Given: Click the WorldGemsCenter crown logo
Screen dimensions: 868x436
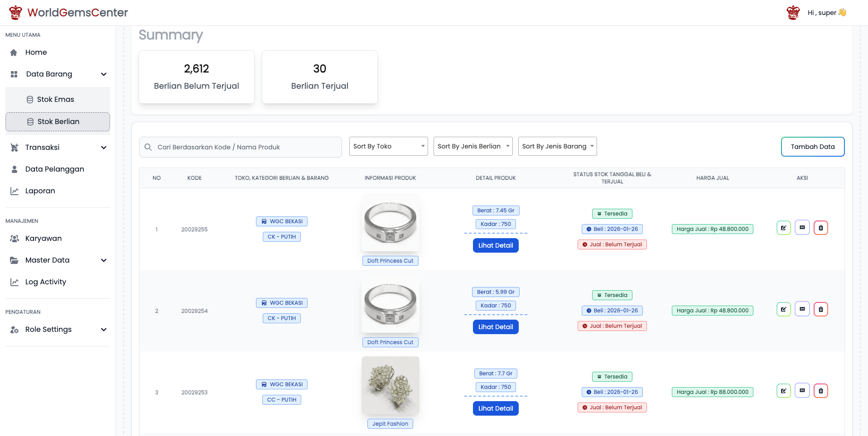Looking at the screenshot, I should 16,13.
